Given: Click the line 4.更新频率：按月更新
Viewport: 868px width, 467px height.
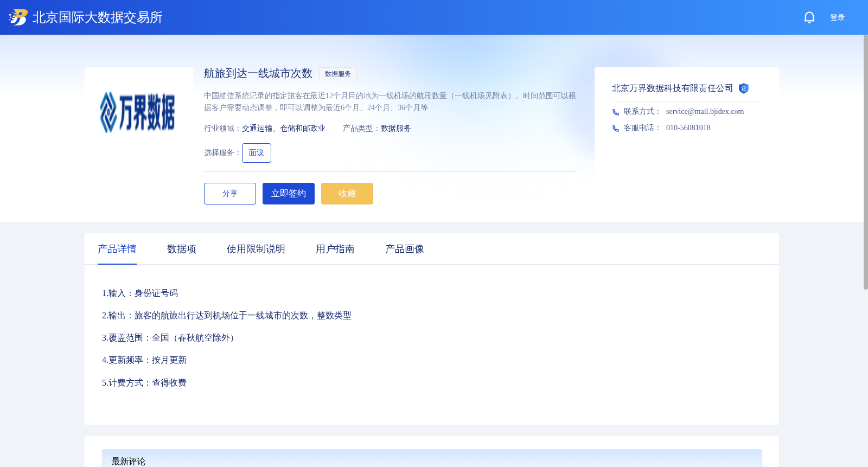Looking at the screenshot, I should (144, 360).
